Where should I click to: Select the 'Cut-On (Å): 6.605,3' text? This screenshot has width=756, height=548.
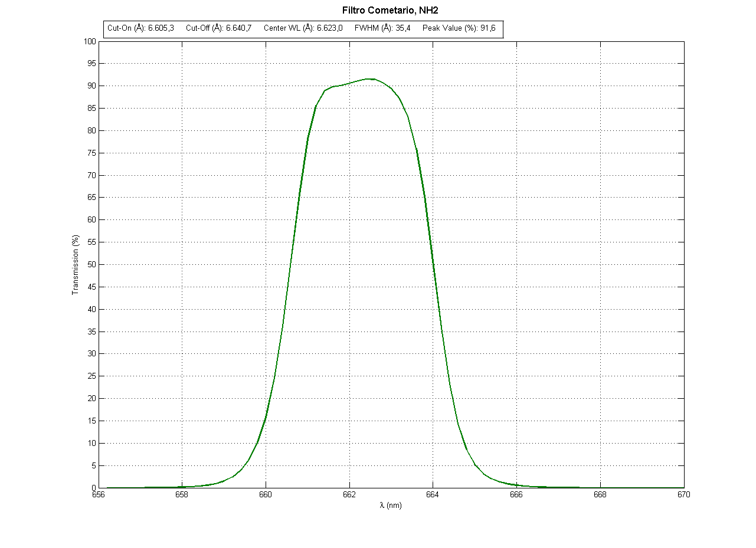coord(140,28)
